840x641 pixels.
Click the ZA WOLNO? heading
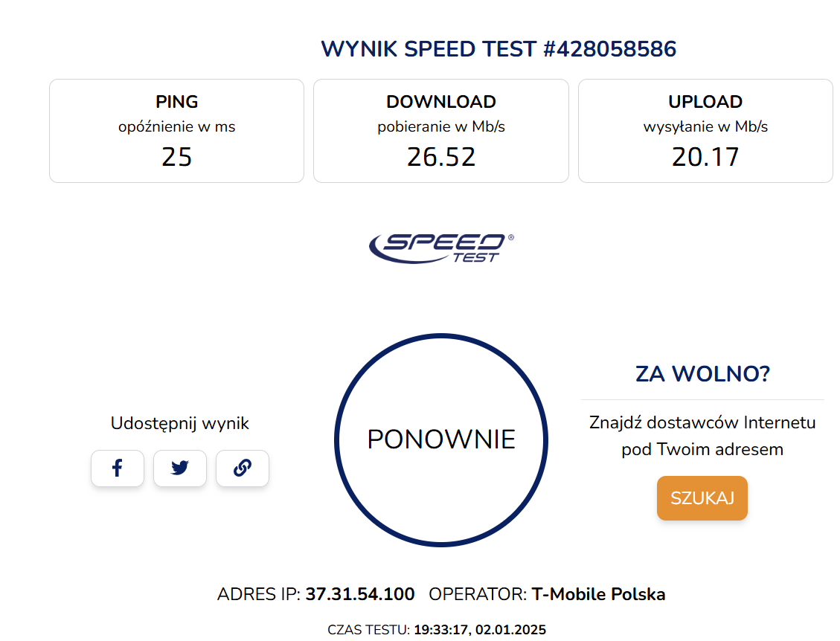click(x=702, y=374)
